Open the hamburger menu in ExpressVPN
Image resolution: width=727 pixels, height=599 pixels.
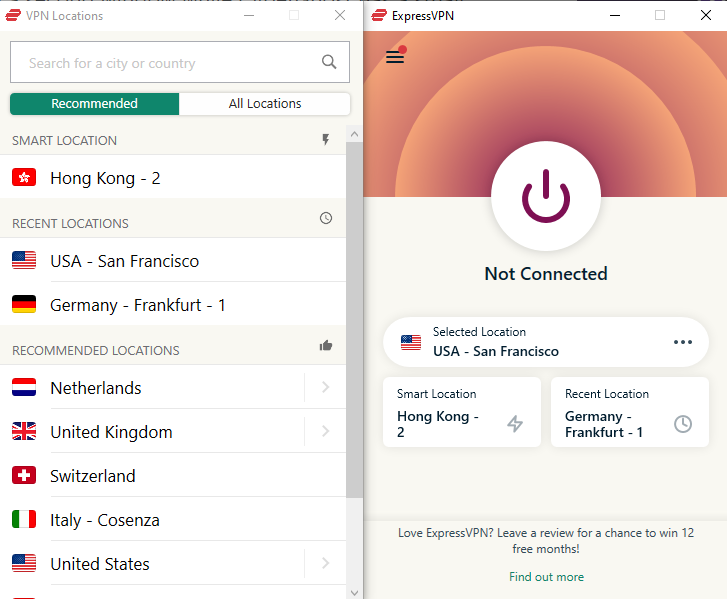395,57
